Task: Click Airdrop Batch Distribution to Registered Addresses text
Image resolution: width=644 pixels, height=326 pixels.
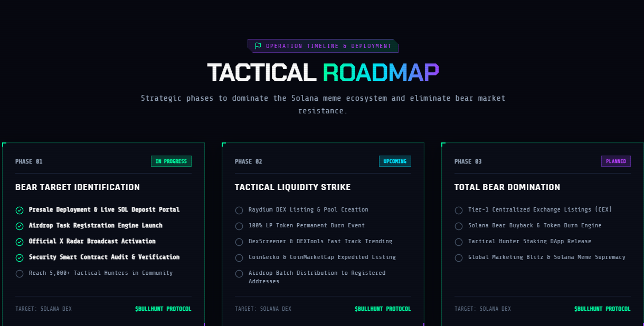Action: click(317, 277)
